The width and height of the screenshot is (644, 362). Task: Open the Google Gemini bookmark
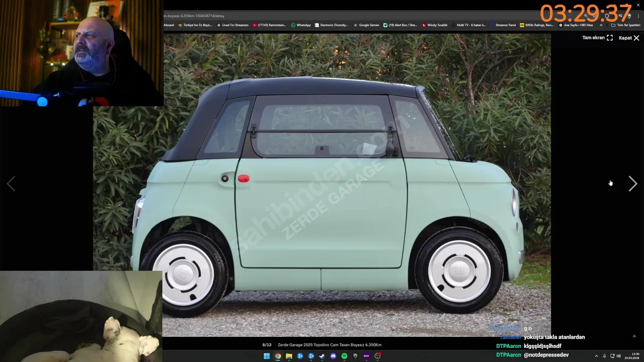tap(366, 25)
